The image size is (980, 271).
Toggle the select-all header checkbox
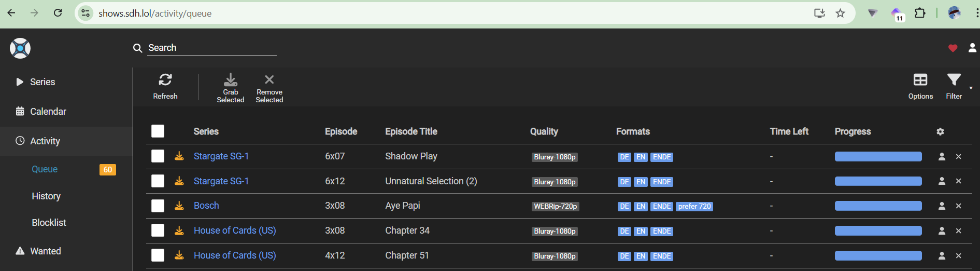click(158, 131)
